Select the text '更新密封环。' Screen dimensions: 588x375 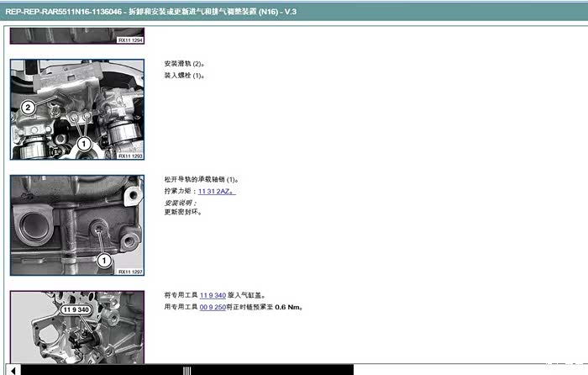point(183,212)
